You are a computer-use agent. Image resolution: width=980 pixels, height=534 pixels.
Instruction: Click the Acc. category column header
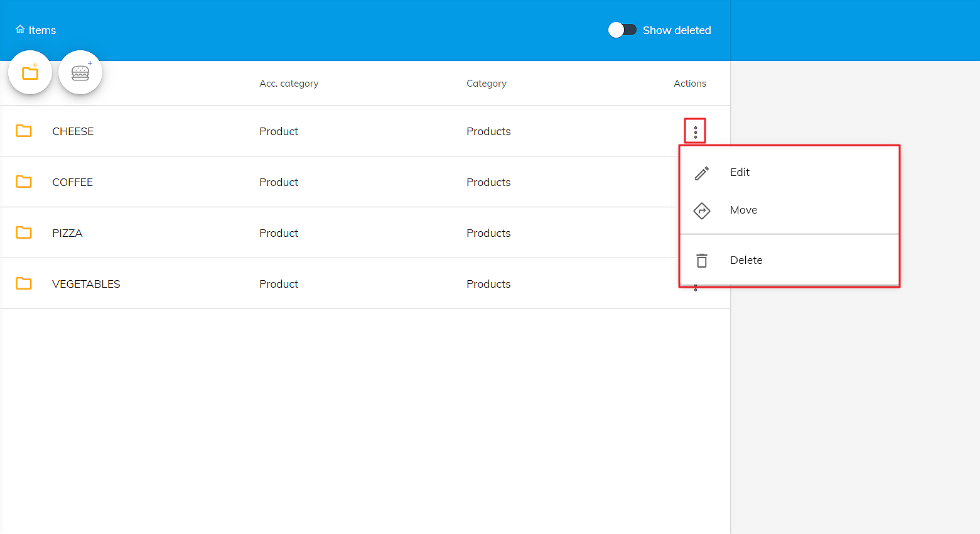click(x=289, y=84)
